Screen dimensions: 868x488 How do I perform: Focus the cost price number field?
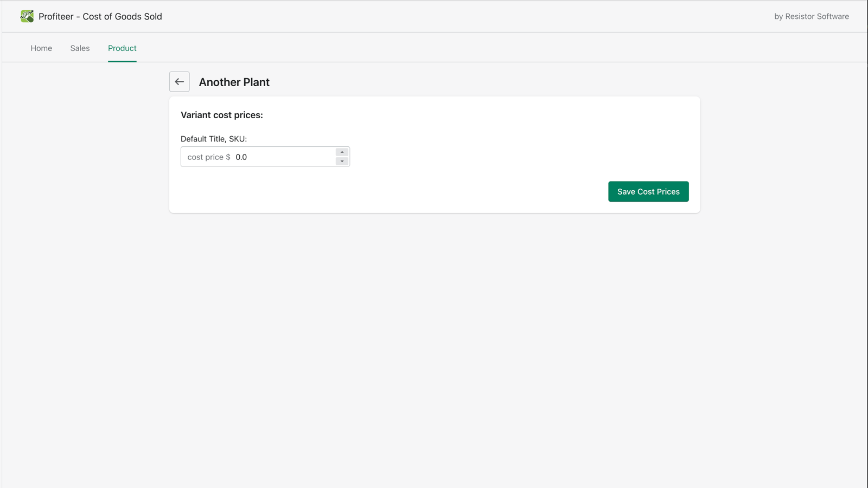coord(282,157)
